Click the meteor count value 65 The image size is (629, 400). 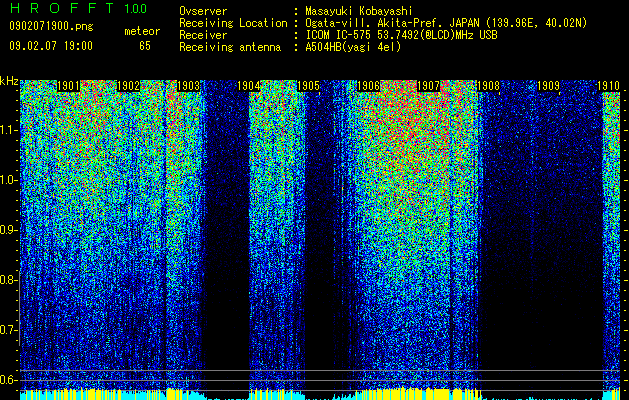(x=145, y=46)
